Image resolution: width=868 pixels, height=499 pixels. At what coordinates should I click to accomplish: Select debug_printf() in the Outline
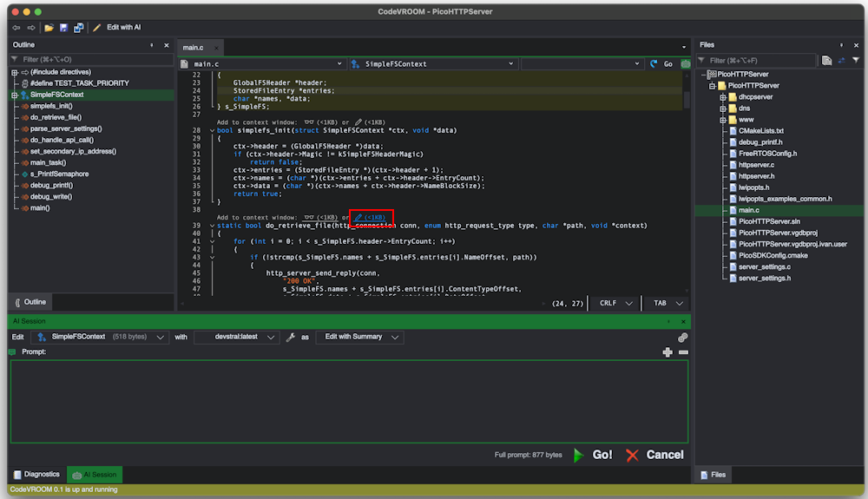click(51, 186)
